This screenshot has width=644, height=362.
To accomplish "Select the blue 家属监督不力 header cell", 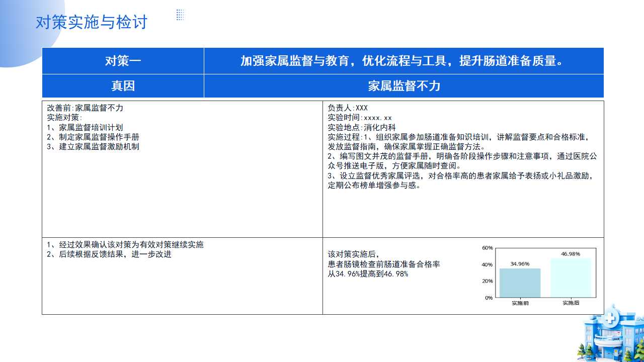I will point(404,86).
